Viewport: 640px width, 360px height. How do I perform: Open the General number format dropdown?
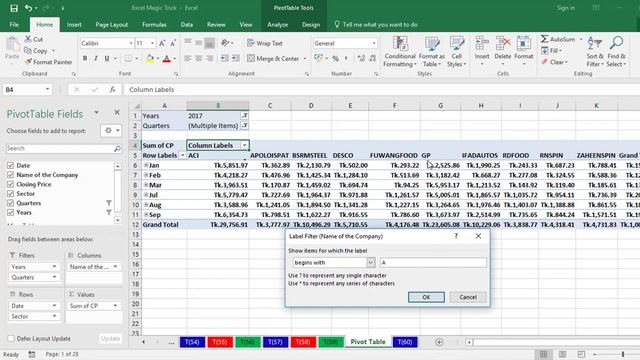point(374,43)
